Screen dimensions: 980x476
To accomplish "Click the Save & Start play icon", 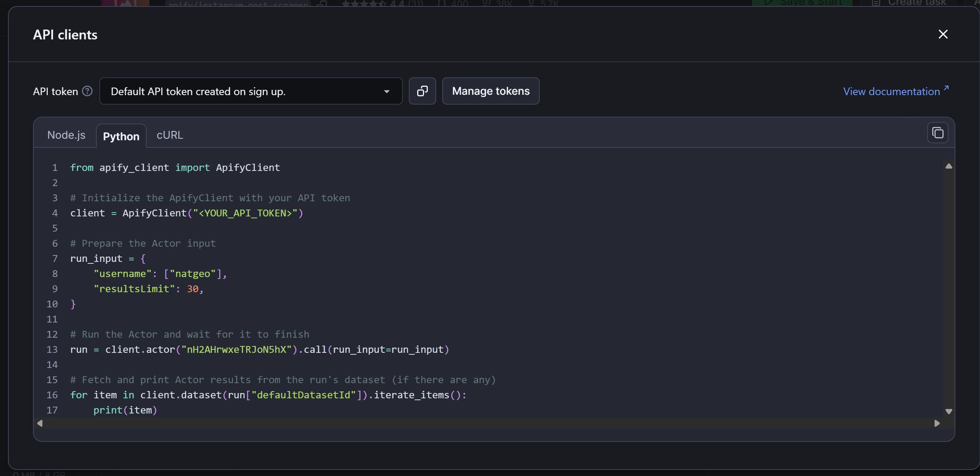I will [769, 3].
